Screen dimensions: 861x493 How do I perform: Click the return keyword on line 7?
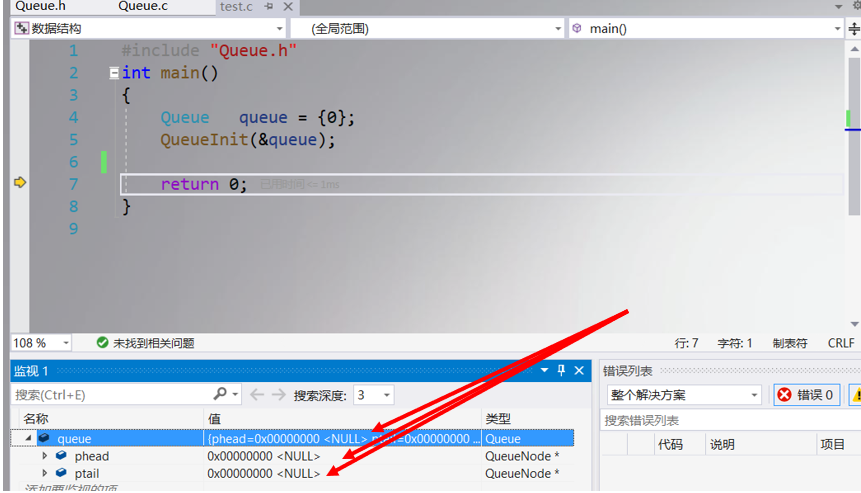189,184
